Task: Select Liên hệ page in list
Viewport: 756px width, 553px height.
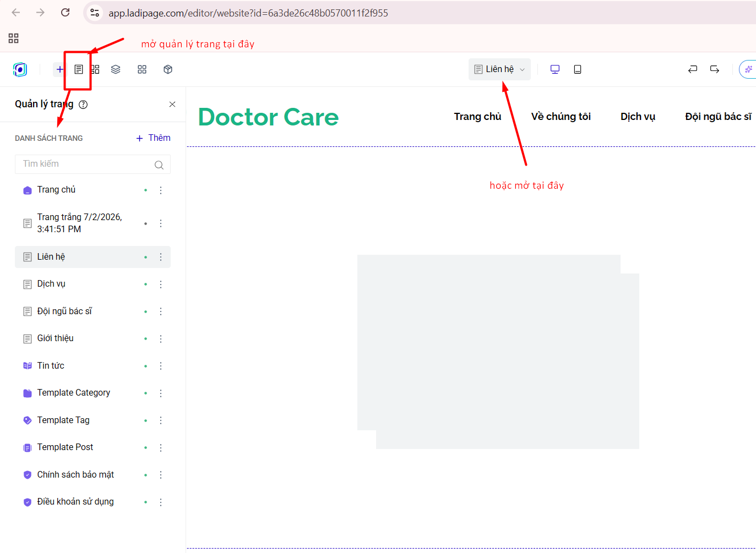Action: [93, 257]
